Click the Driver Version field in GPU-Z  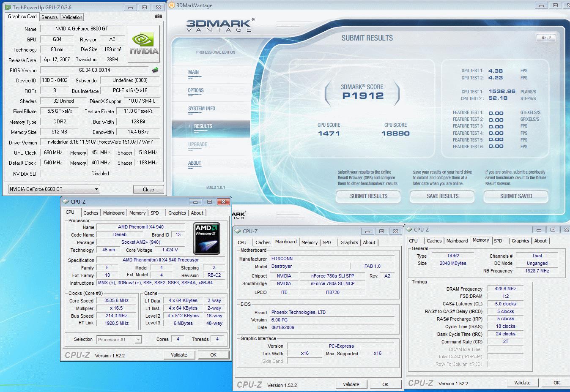point(100,142)
